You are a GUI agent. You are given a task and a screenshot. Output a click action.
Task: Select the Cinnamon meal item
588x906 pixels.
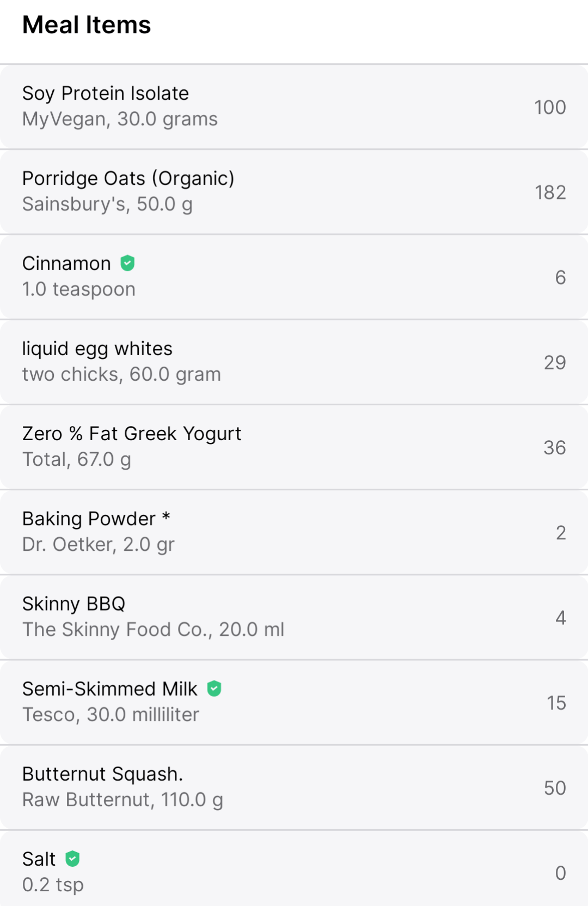tap(294, 277)
